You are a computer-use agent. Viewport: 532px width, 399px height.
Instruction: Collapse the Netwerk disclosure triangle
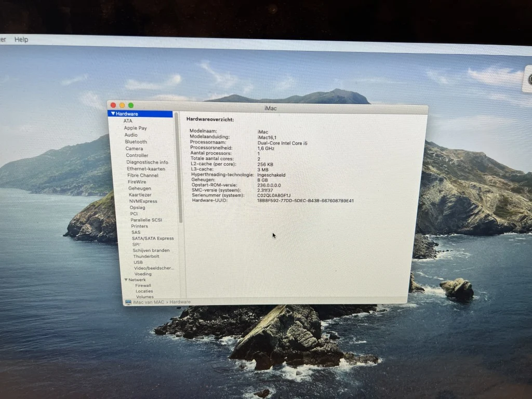126,280
